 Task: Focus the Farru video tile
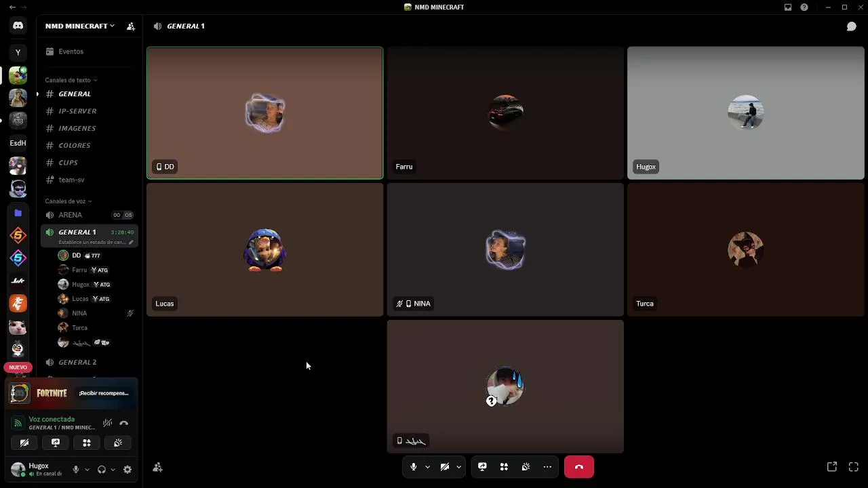pos(505,113)
